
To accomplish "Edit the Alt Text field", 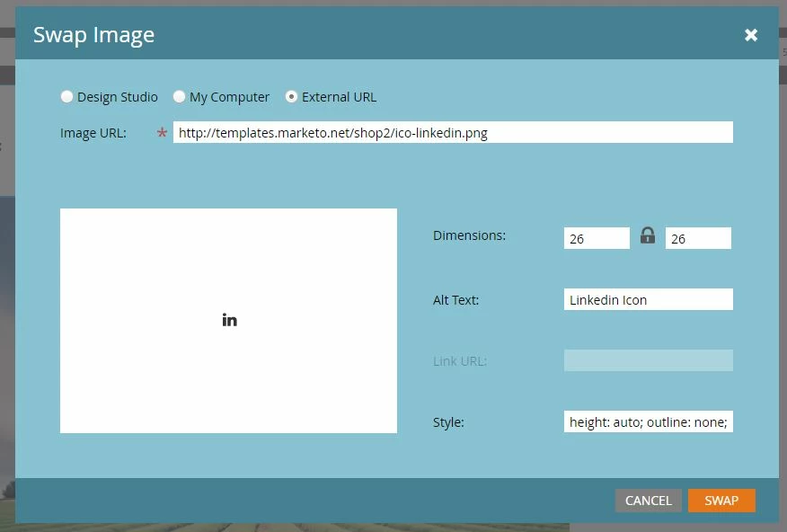I will pos(648,299).
